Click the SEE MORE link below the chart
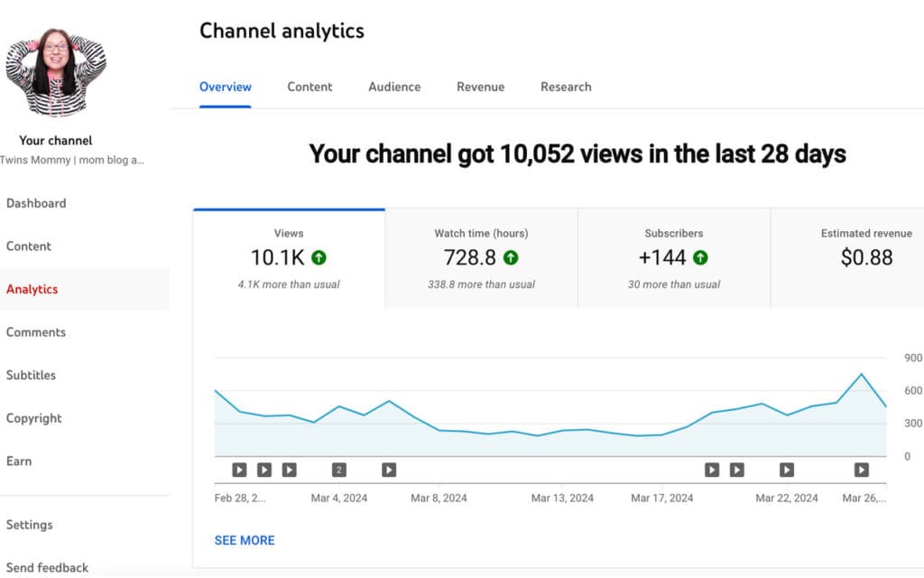 click(x=245, y=540)
